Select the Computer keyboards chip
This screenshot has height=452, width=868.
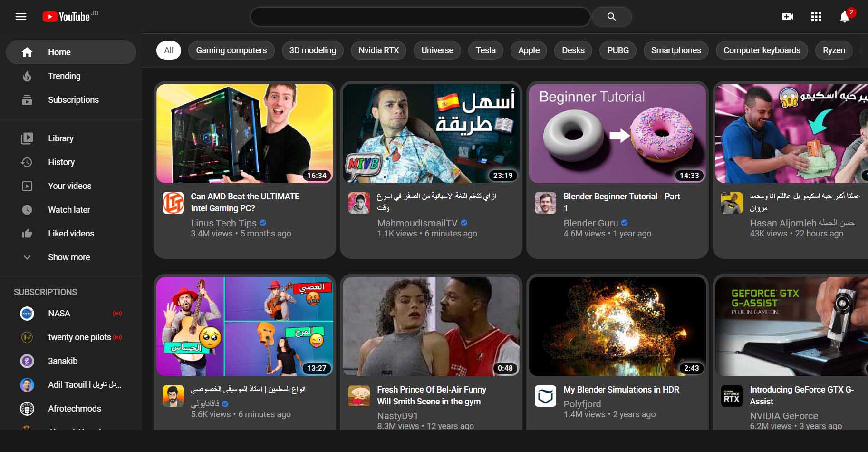click(x=762, y=50)
